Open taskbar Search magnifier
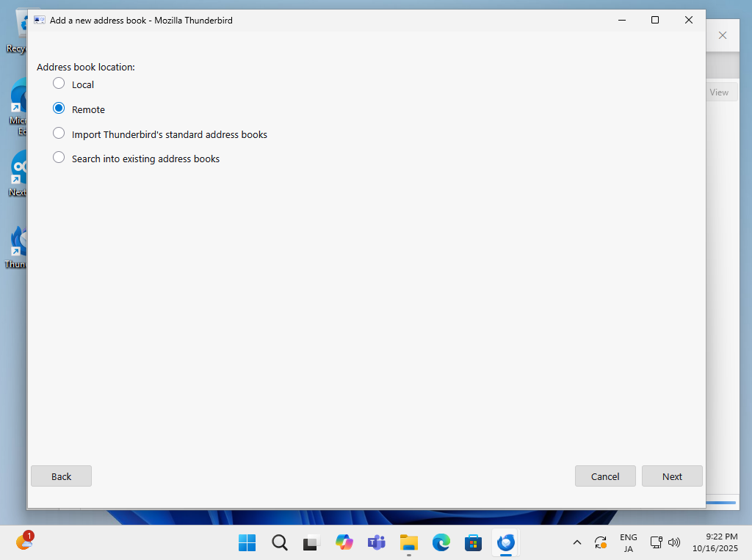752x560 pixels. (x=280, y=542)
